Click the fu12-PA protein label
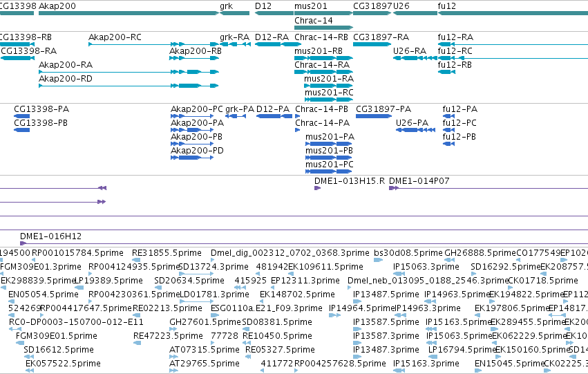This screenshot has width=588, height=374. tap(460, 109)
